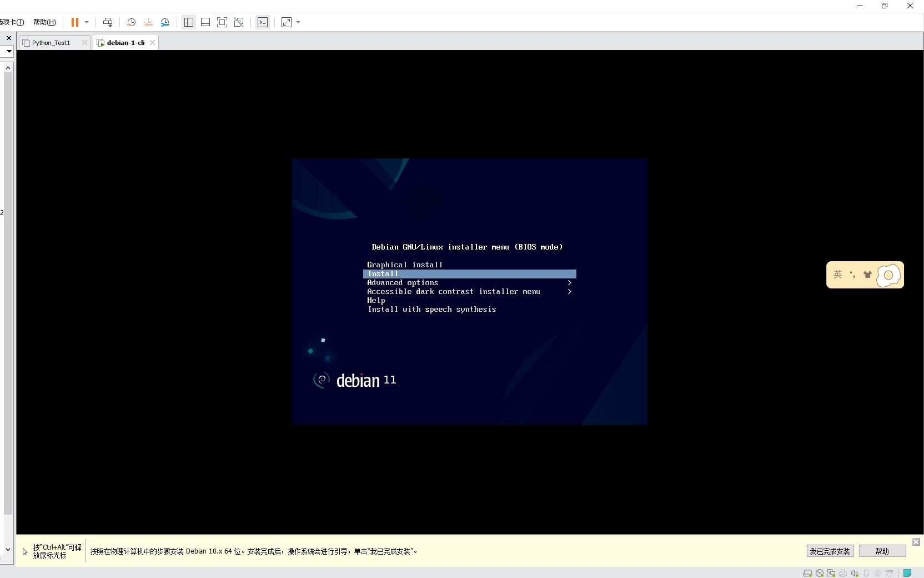The width and height of the screenshot is (924, 578).
Task: Click the mouse cursor hint icon in the status bar
Action: coord(25,551)
